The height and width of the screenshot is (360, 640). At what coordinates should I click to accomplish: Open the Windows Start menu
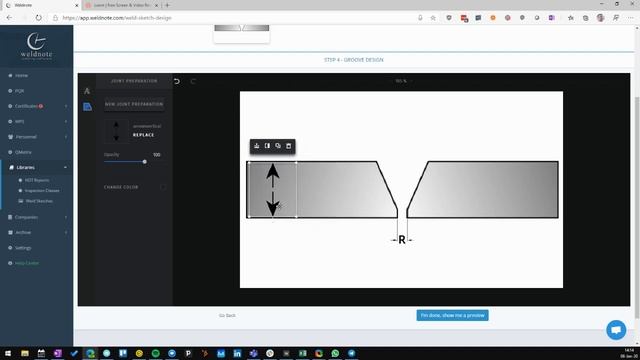click(8, 353)
